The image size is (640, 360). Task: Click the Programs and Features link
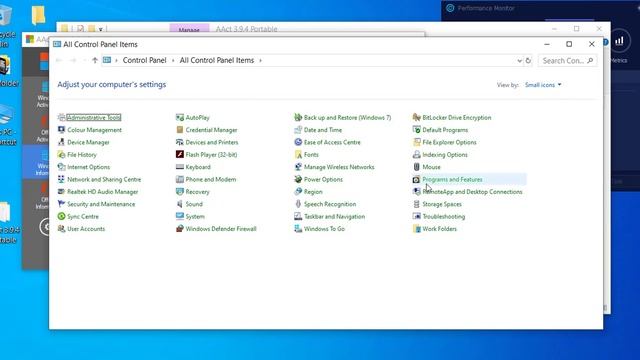click(452, 179)
